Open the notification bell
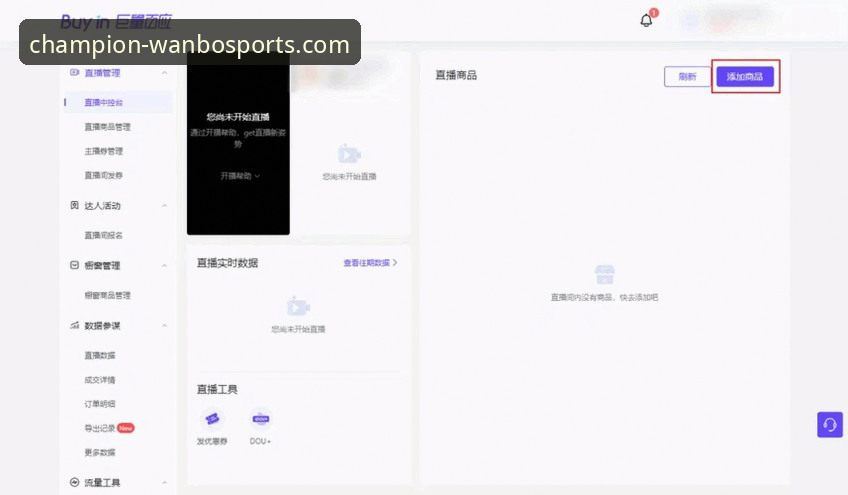Image resolution: width=848 pixels, height=495 pixels. click(x=646, y=21)
